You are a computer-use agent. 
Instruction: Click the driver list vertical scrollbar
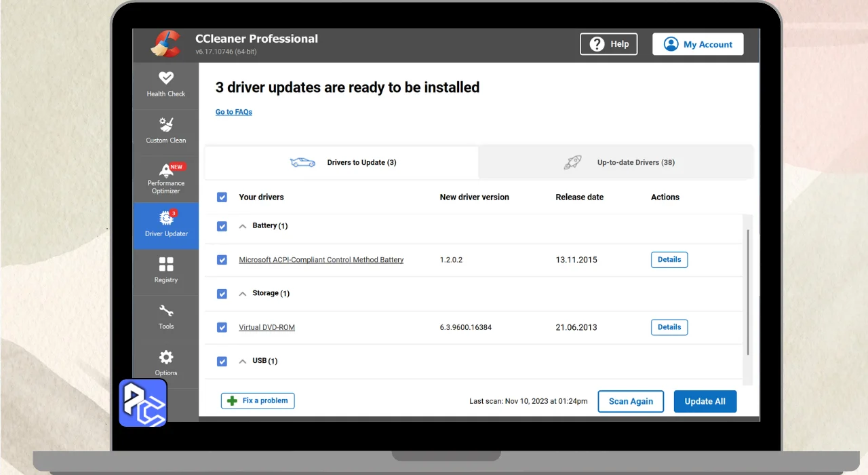click(x=748, y=292)
